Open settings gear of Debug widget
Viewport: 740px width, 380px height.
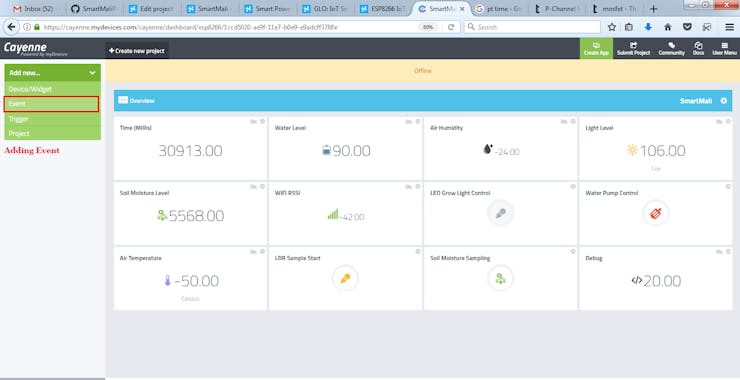[728, 252]
